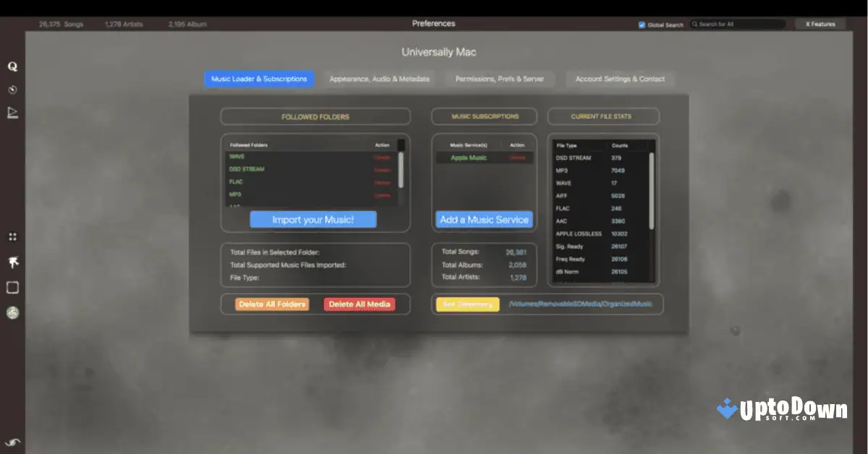Select the Apple Music service entry
The height and width of the screenshot is (454, 868).
469,157
